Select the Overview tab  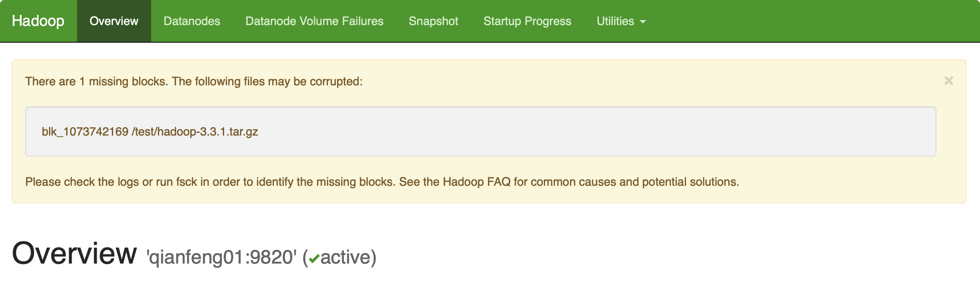click(x=114, y=21)
